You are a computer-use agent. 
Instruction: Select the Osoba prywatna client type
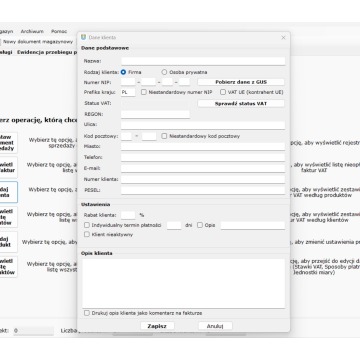tap(164, 72)
